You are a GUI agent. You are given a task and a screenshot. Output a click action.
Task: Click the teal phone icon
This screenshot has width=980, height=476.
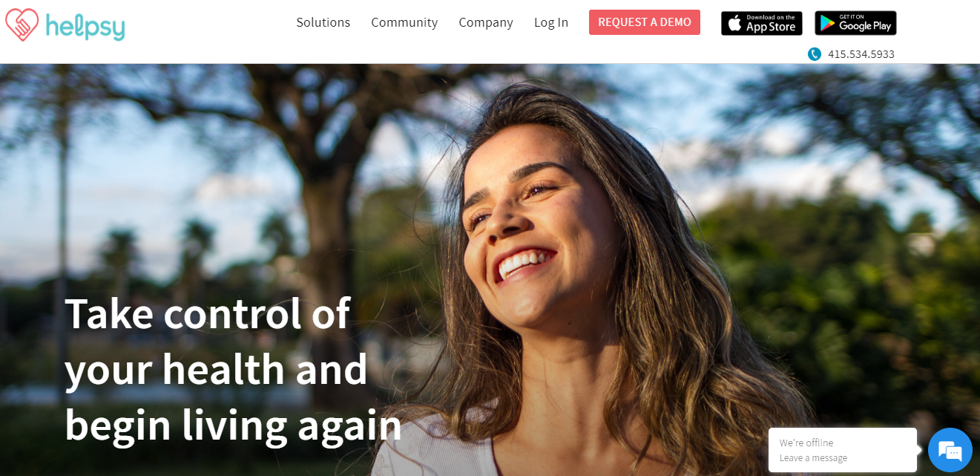click(815, 54)
